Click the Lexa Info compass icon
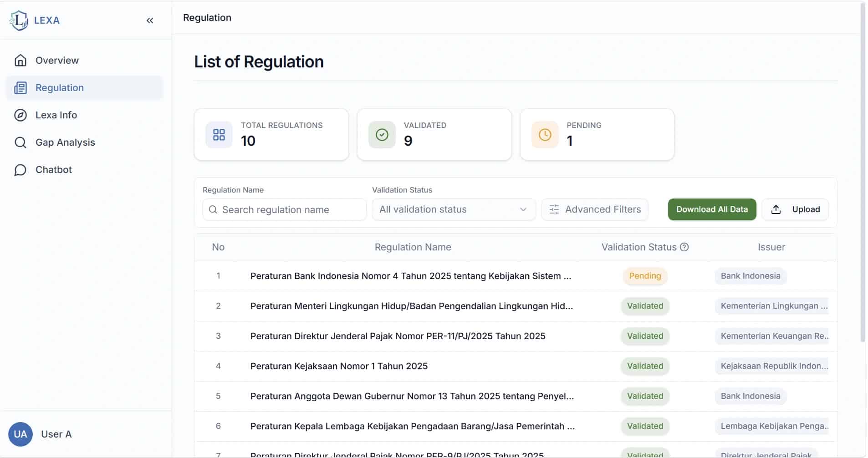This screenshot has width=868, height=458. coord(20,115)
